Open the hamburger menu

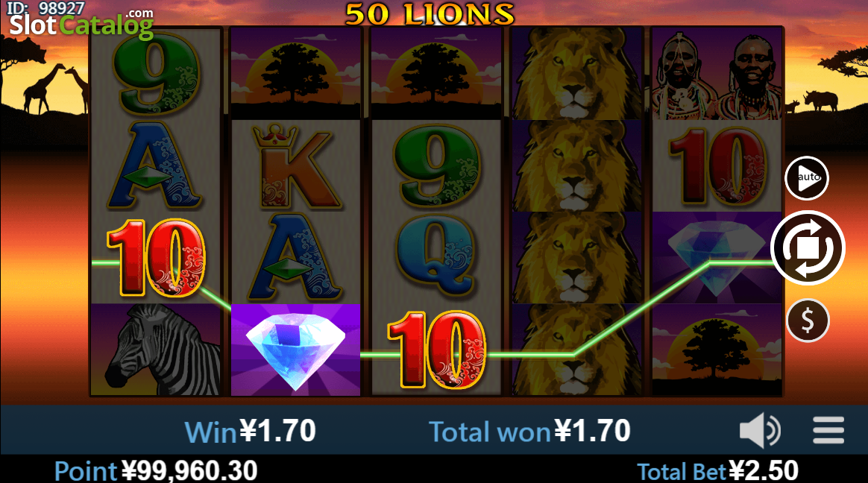tap(828, 430)
